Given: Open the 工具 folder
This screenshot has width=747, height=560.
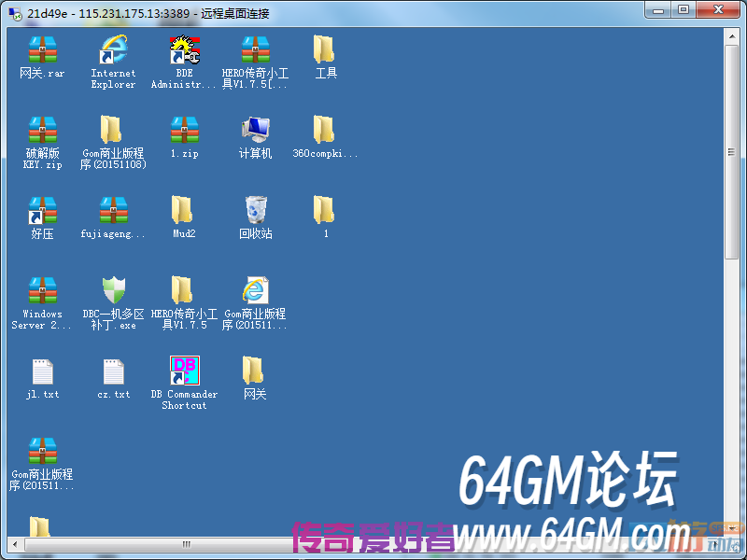Looking at the screenshot, I should point(324,49).
